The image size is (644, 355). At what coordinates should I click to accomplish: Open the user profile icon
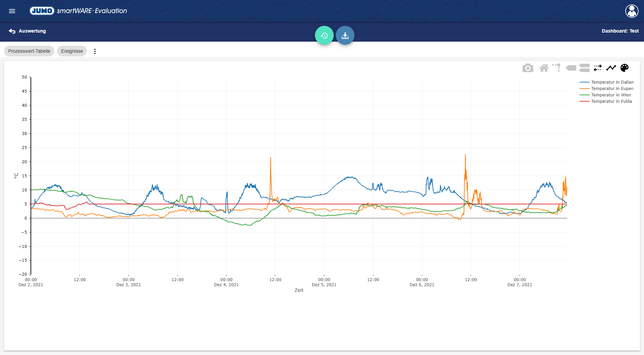point(632,11)
